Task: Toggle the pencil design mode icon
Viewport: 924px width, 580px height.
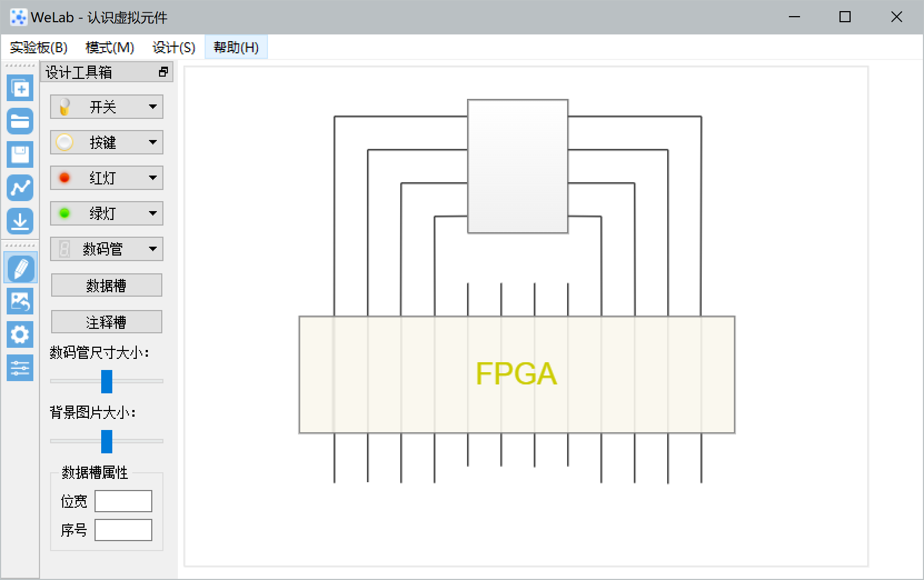Action: click(x=21, y=268)
